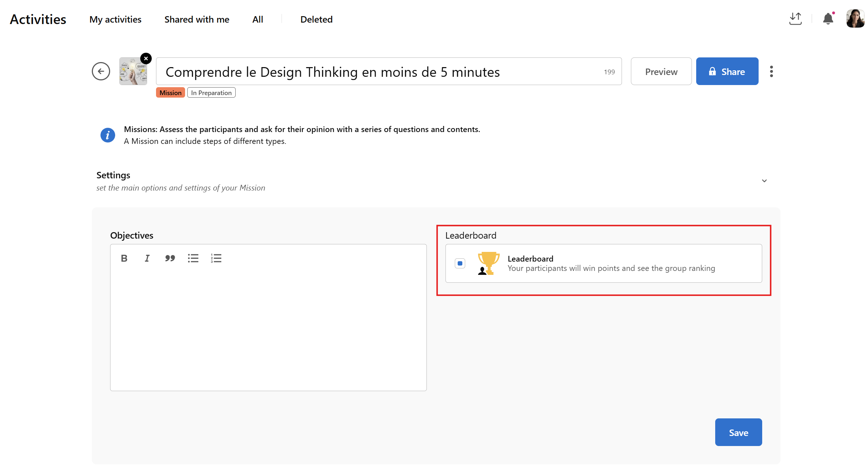The width and height of the screenshot is (868, 474).
Task: Insert a numbered list
Action: (216, 258)
